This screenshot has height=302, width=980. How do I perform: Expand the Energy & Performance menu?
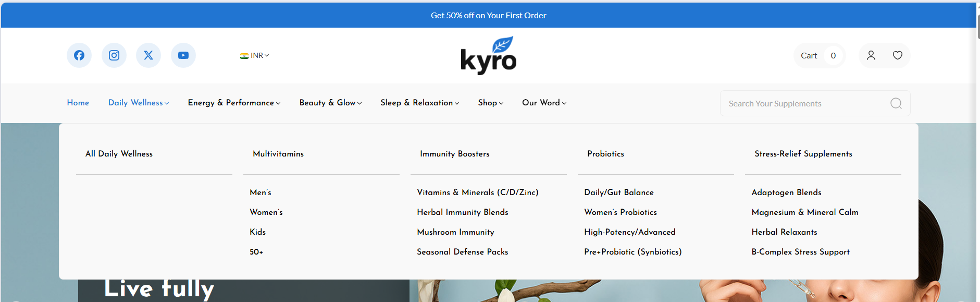pyautogui.click(x=234, y=103)
